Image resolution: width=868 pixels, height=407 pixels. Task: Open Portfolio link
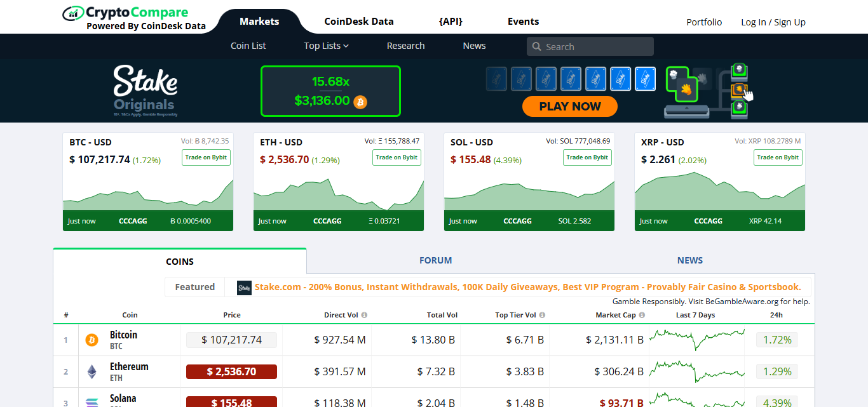[704, 22]
